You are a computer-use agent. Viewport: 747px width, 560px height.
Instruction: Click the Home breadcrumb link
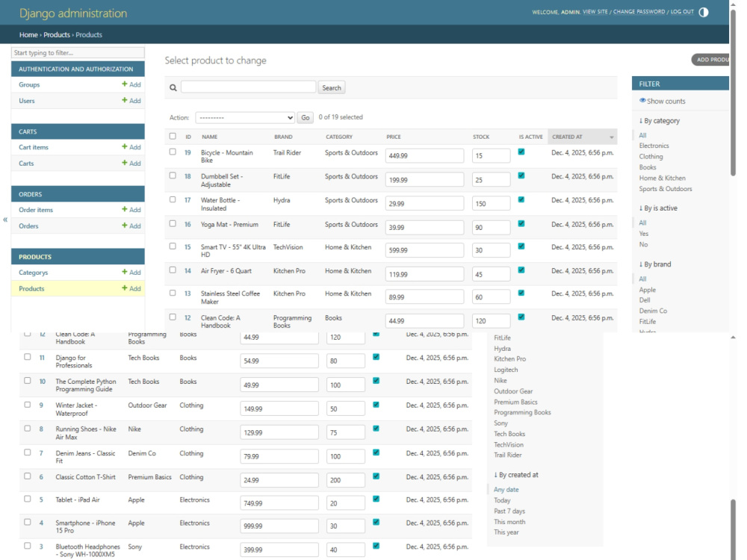(28, 35)
